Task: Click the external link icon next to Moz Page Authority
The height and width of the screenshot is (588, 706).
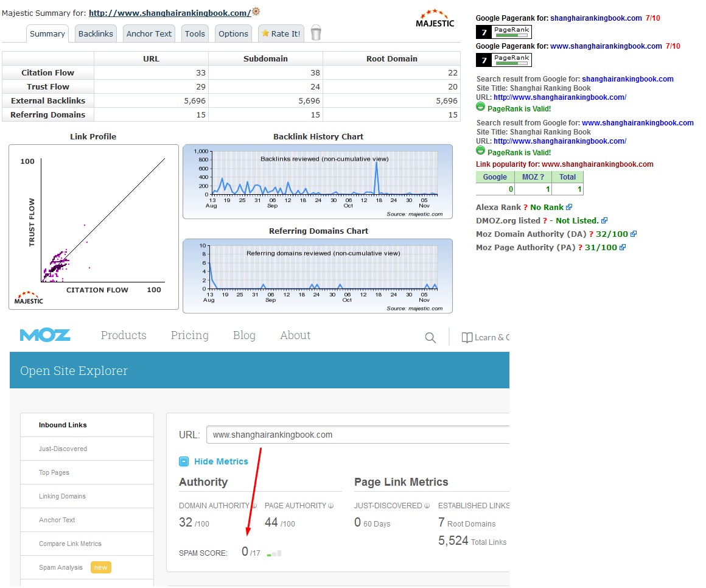Action: point(623,248)
